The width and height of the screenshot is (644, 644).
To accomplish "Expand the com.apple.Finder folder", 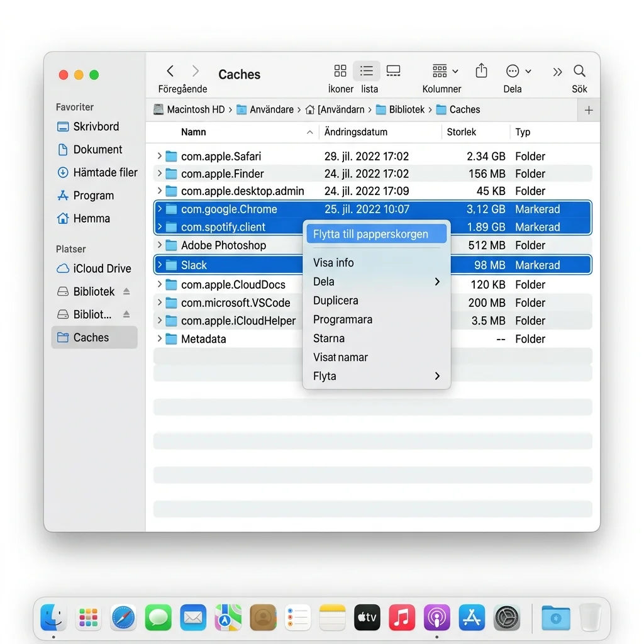I will (159, 174).
